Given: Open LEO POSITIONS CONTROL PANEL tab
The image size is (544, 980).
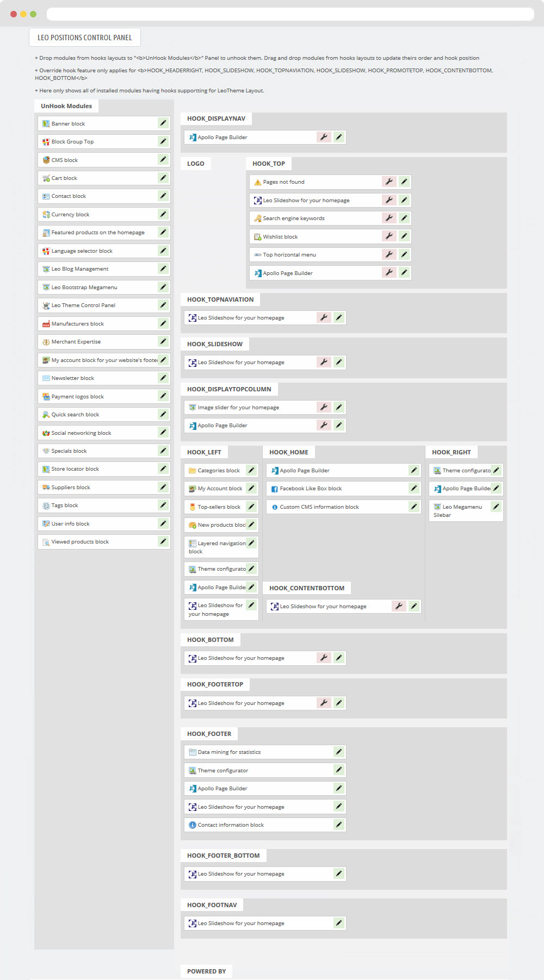Looking at the screenshot, I should point(85,38).
